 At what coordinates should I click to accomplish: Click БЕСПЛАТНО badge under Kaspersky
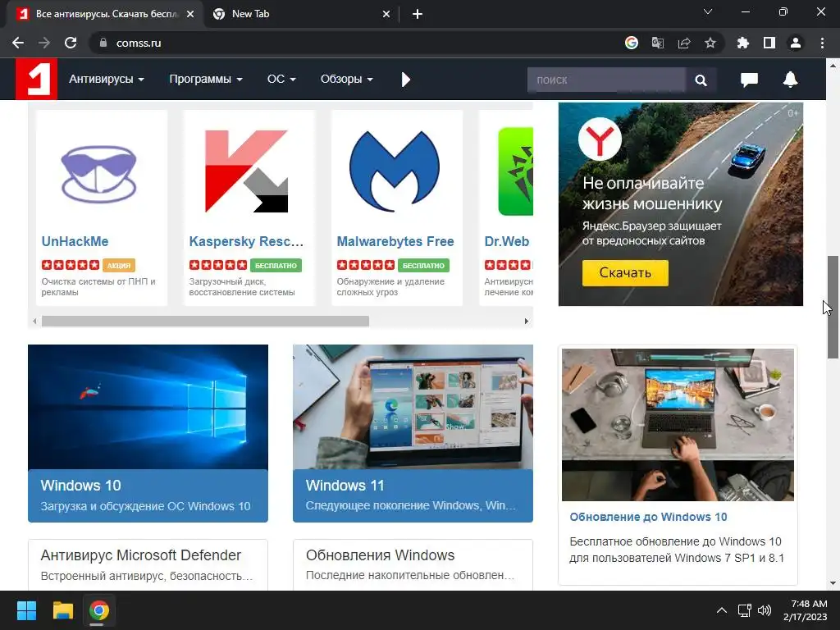click(x=276, y=265)
